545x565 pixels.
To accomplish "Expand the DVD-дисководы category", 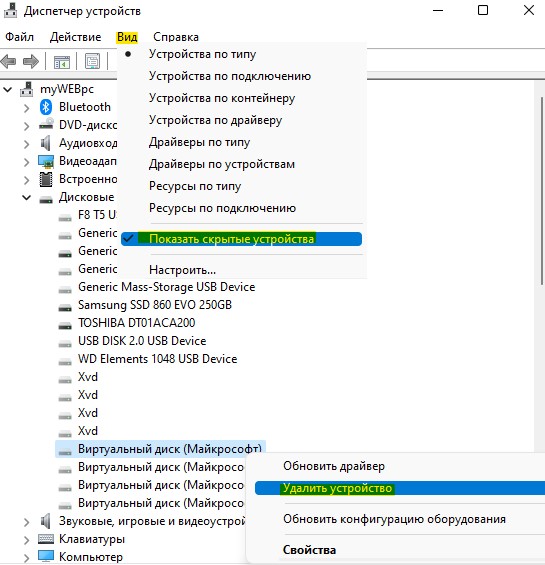I will click(26, 126).
